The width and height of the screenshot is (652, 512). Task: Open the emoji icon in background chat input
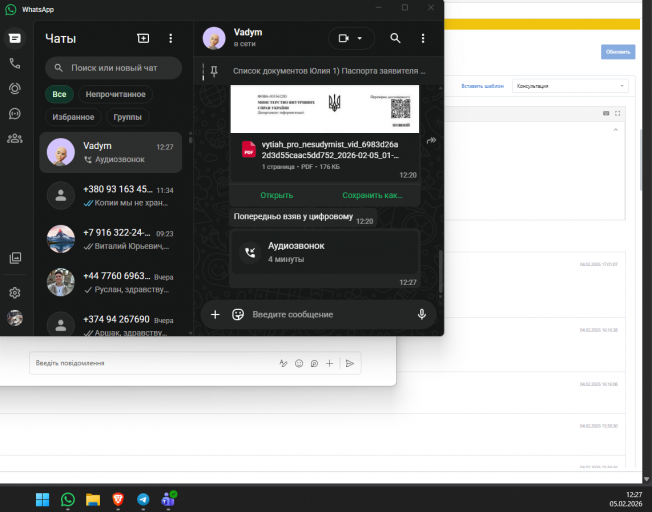tap(299, 364)
